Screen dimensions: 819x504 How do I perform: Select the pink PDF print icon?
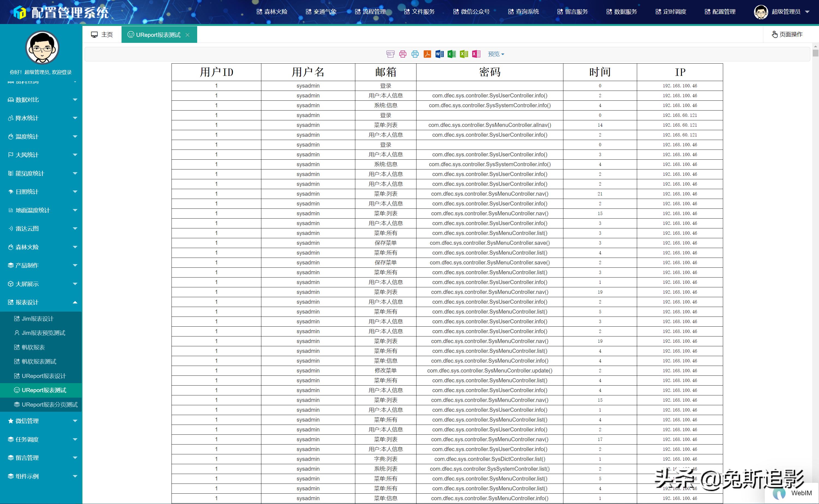403,54
